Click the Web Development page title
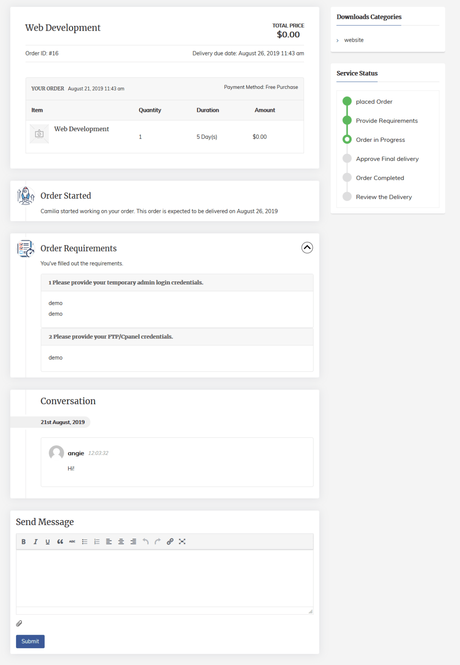Image resolution: width=460 pixels, height=665 pixels. point(63,28)
